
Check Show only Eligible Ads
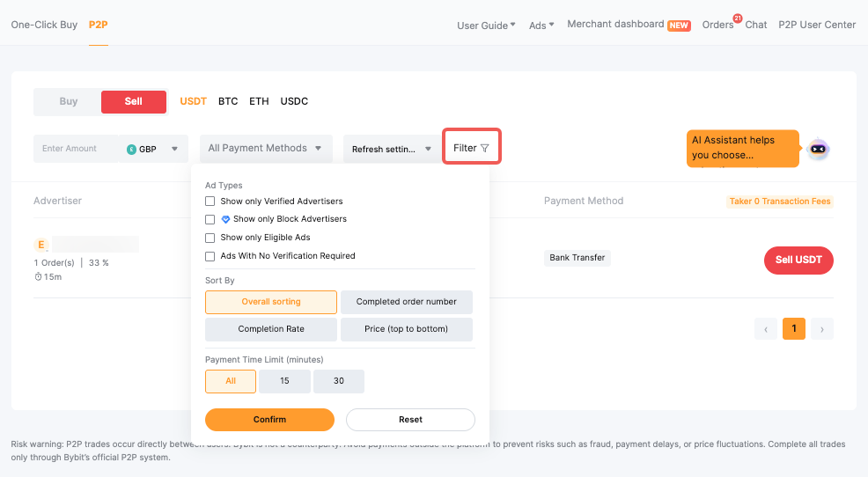[x=210, y=238]
